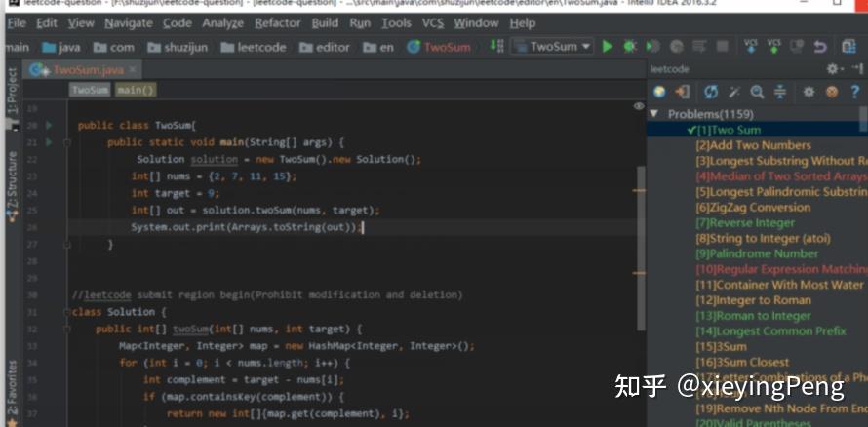Fold the main method code block
Screen dimensions: 868x427
(67, 142)
